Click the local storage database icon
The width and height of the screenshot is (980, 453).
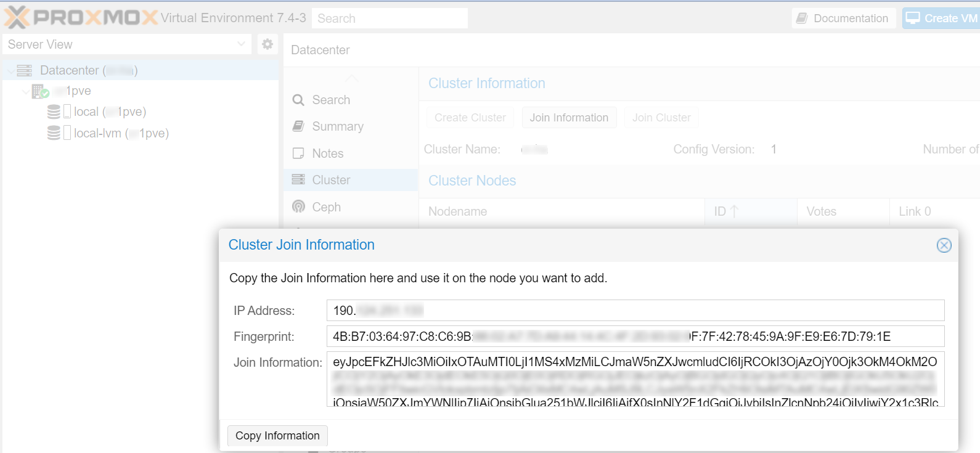click(x=54, y=112)
